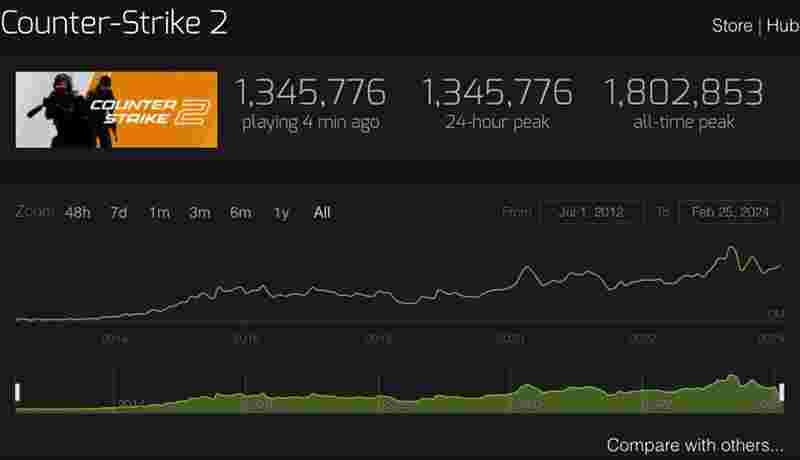
Task: Click the highest peak on player chart
Action: (x=732, y=248)
